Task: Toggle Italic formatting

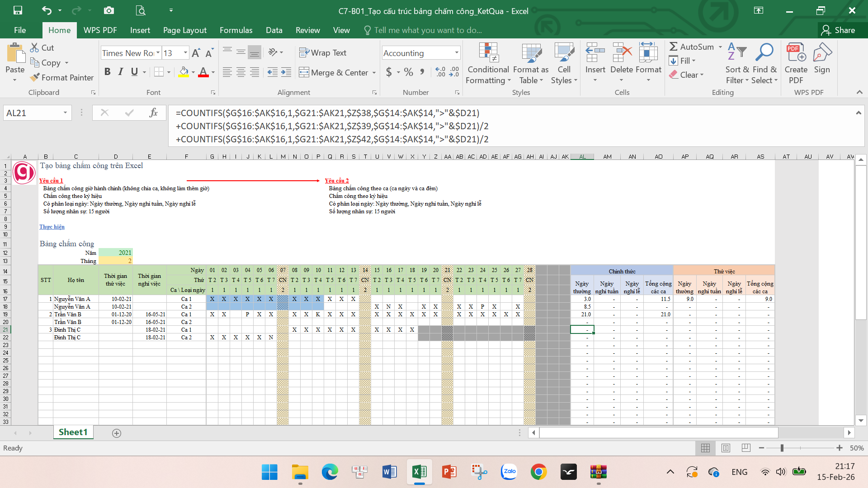Action: [x=121, y=72]
